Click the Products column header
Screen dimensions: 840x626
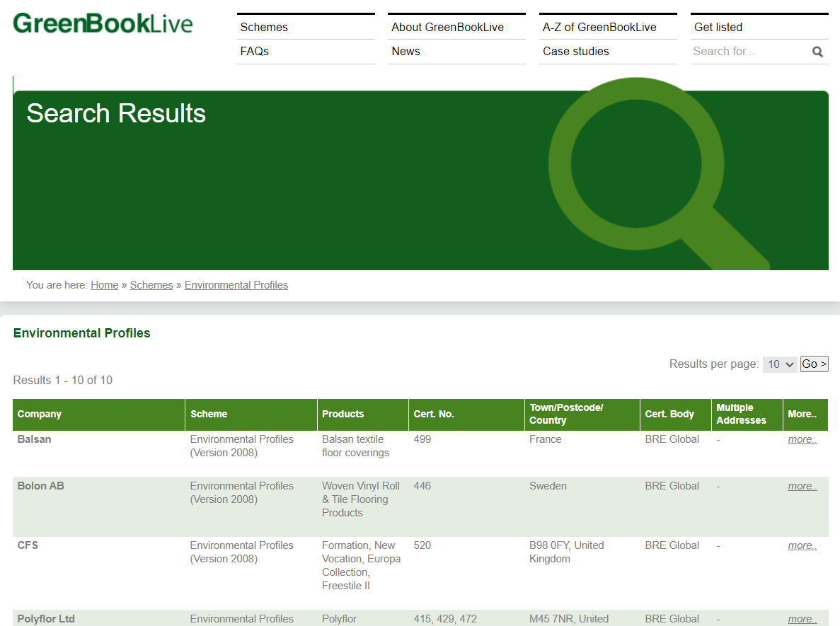(x=362, y=415)
